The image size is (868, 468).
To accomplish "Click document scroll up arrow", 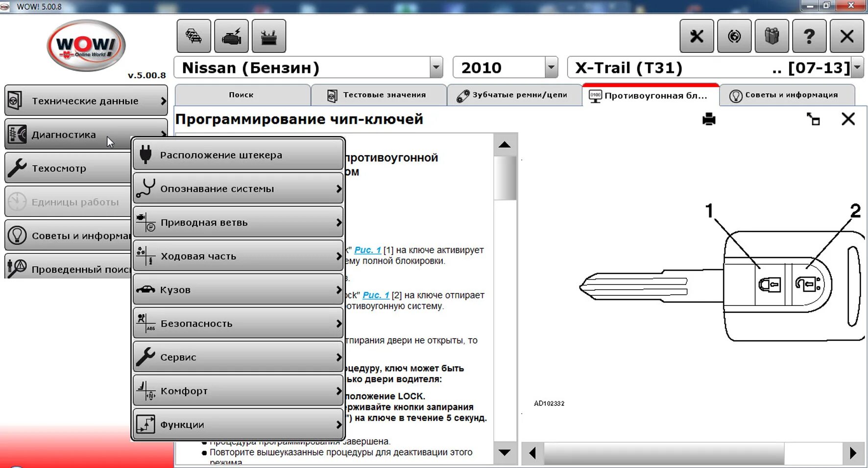I will point(505,144).
